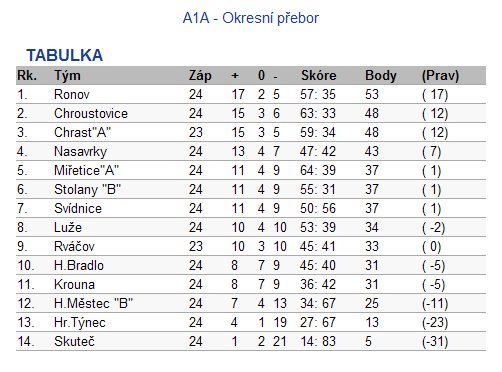Select H.Bradlo team entry
Image resolution: width=502 pixels, height=372 pixels.
(79, 265)
